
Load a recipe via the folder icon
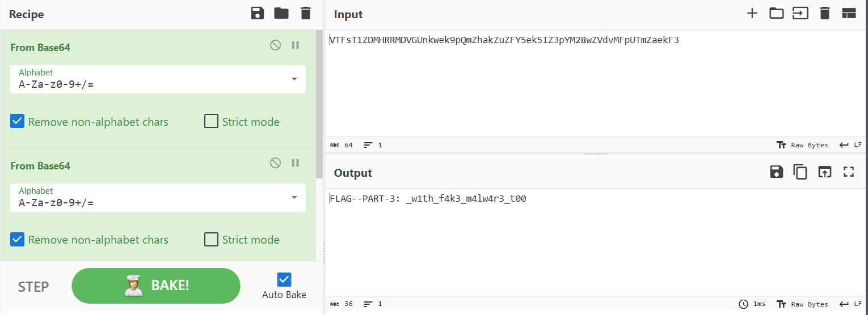point(281,14)
